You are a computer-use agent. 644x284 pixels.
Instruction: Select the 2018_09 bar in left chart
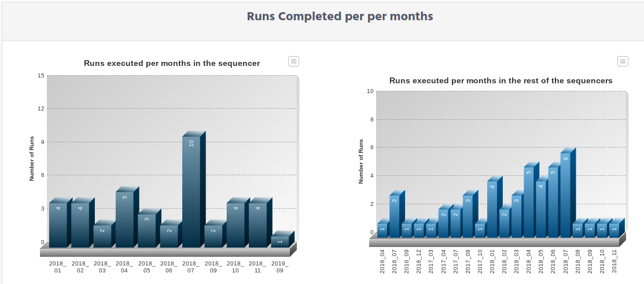click(x=214, y=236)
